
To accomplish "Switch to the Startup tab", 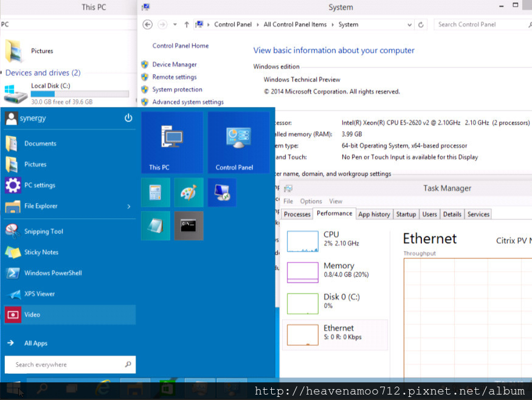I will pos(406,214).
